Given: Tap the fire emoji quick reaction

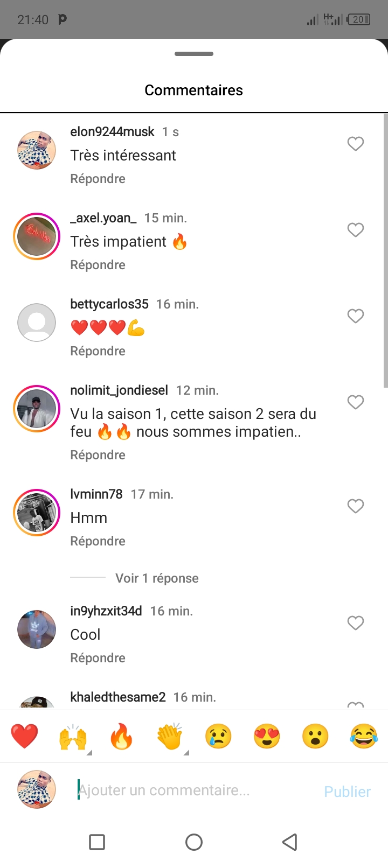Looking at the screenshot, I should 121,736.
